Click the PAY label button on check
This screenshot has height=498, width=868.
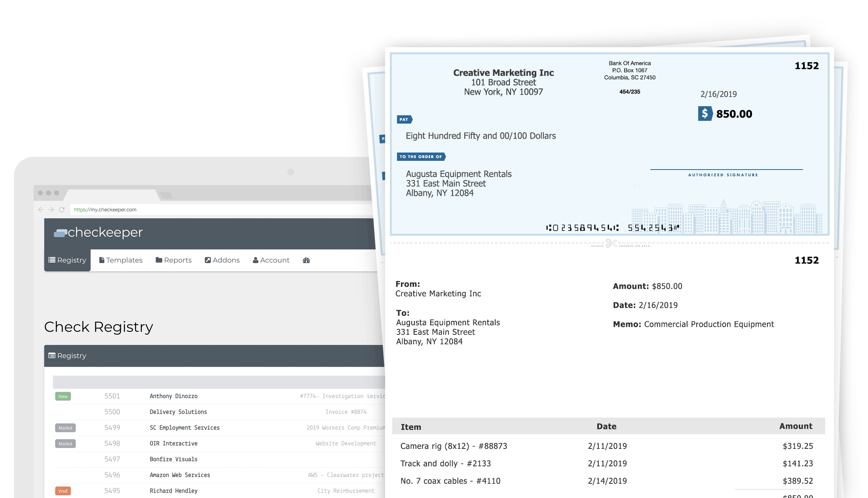click(x=404, y=119)
